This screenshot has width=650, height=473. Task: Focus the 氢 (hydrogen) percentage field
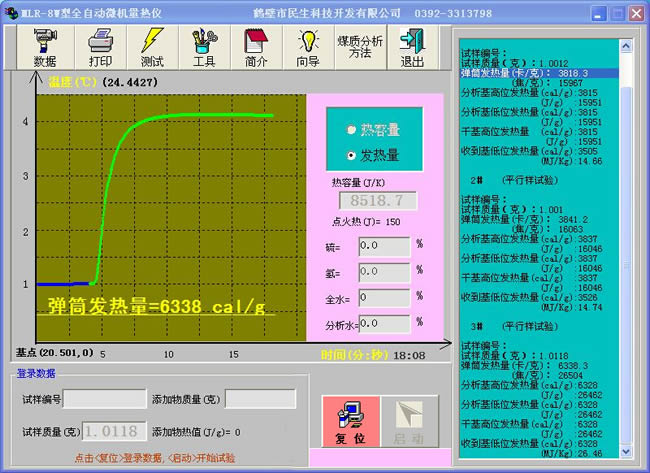pyautogui.click(x=385, y=272)
